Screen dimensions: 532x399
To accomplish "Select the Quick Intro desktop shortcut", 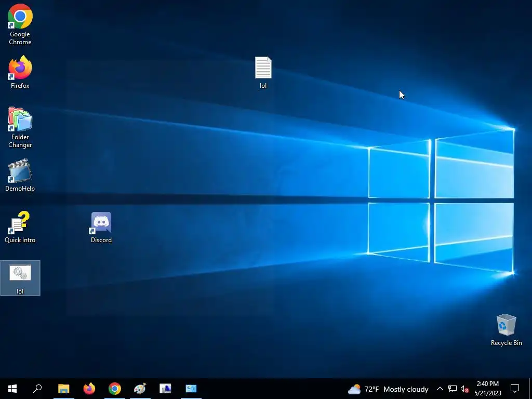I will point(20,227).
